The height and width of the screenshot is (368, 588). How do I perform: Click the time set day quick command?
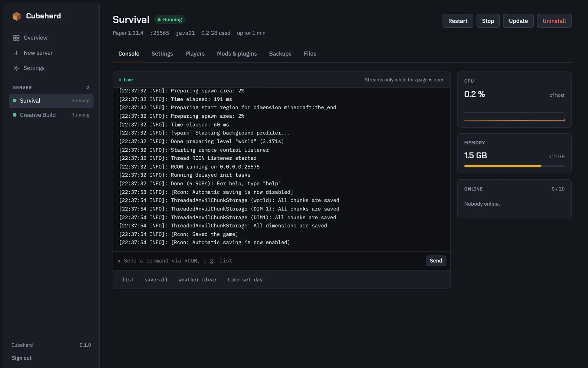click(245, 280)
